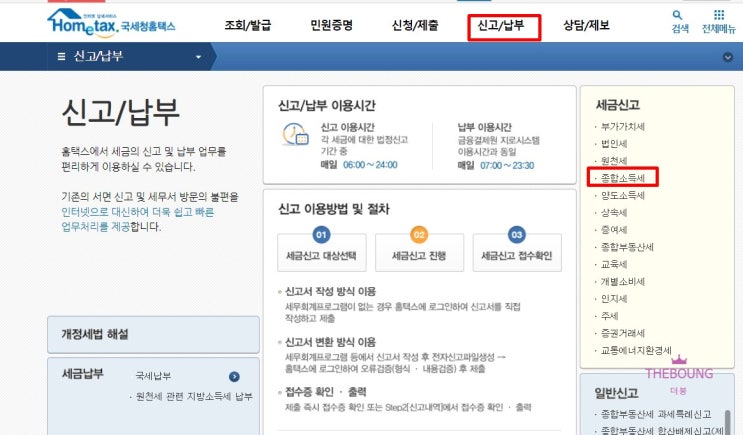Click the 국세납부 link
This screenshot has width=743, height=435.
pyautogui.click(x=153, y=376)
